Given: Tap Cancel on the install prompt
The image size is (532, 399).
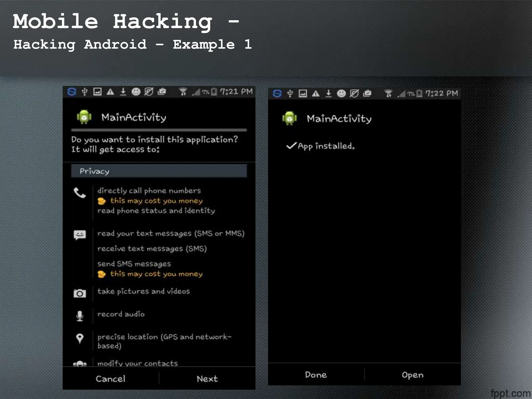Looking at the screenshot, I should click(110, 379).
